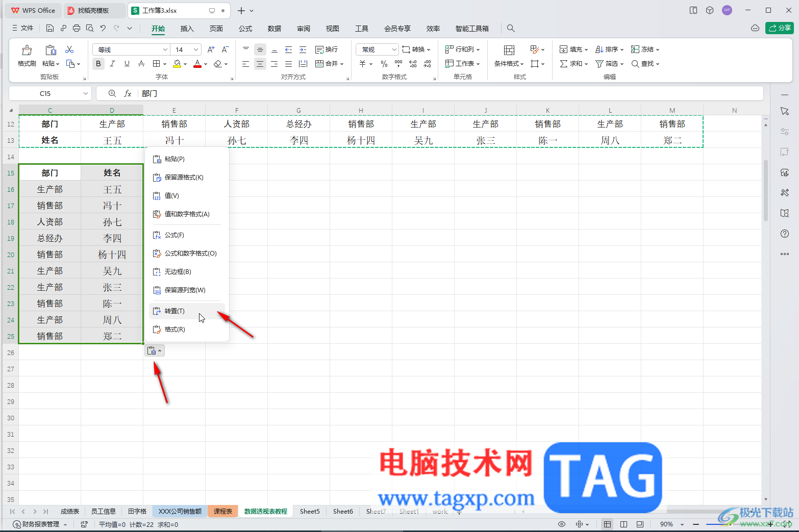Screen dimensions: 799x532
Task: Toggle the eye protection mode icon in status bar
Action: (x=562, y=524)
